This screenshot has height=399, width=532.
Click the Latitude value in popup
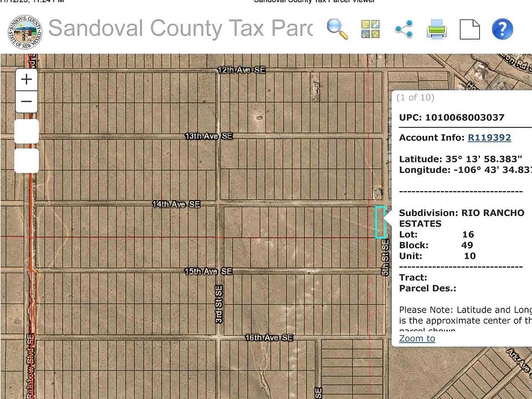483,159
